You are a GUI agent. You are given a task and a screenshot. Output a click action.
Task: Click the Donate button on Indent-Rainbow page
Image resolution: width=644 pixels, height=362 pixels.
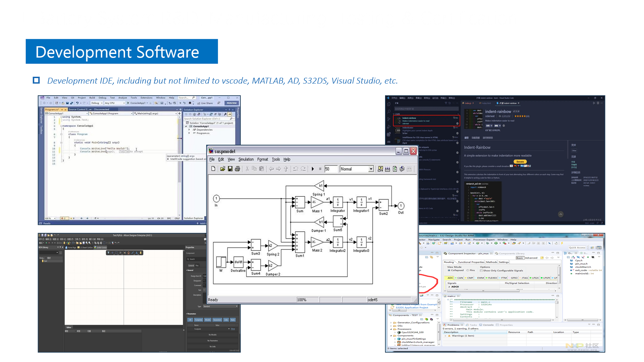point(520,162)
